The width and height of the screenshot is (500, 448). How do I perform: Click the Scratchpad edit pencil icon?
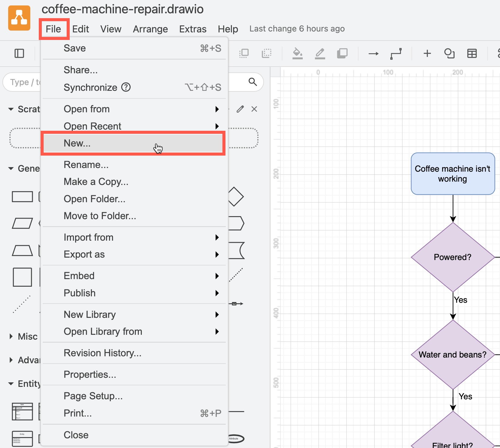point(240,109)
